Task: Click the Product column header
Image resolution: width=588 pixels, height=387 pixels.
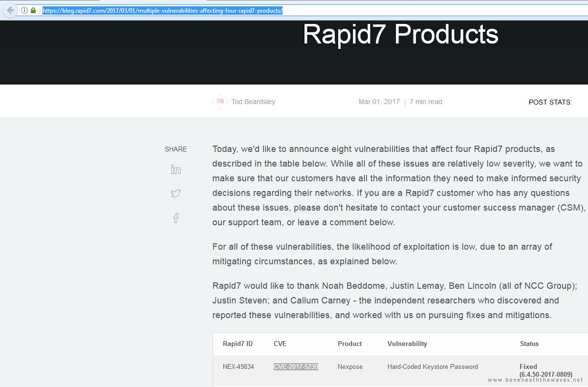Action: [x=350, y=344]
